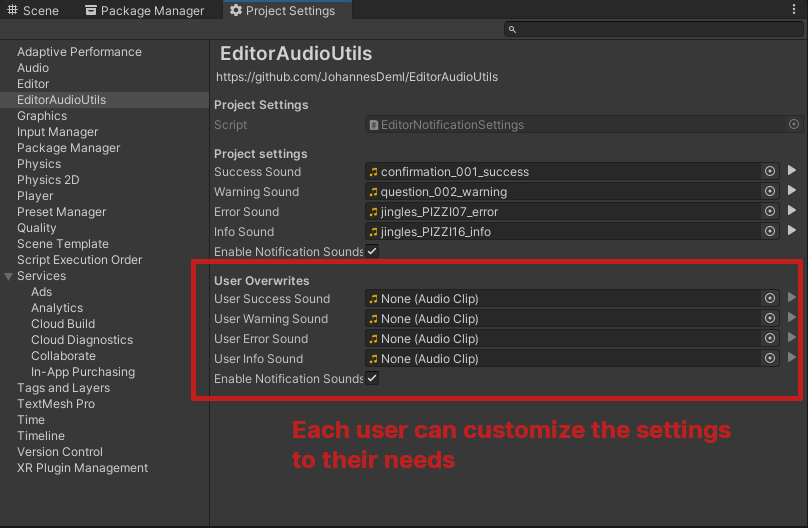
Task: Open the three-dot window options menu
Action: pos(794,9)
